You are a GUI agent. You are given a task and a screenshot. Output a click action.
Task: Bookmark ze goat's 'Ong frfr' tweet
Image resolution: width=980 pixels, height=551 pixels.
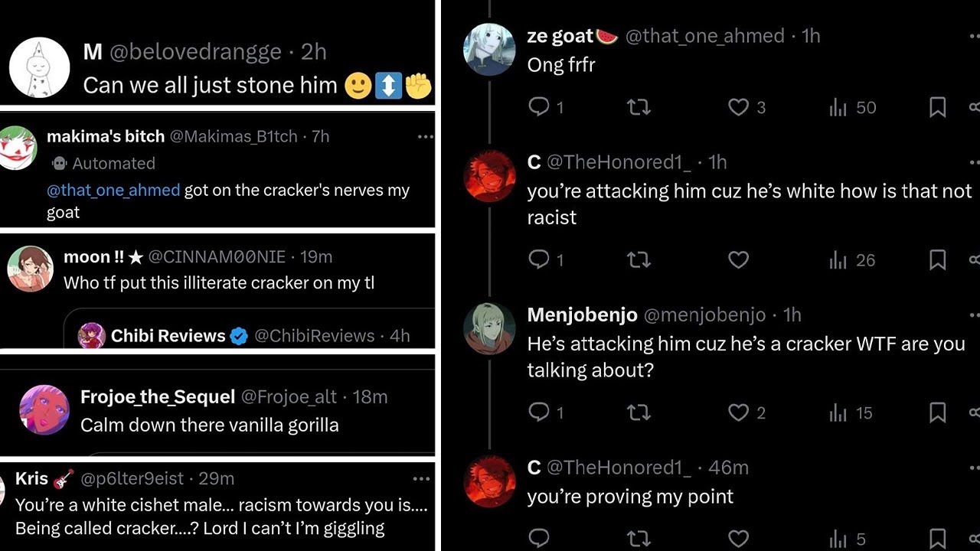pos(937,107)
